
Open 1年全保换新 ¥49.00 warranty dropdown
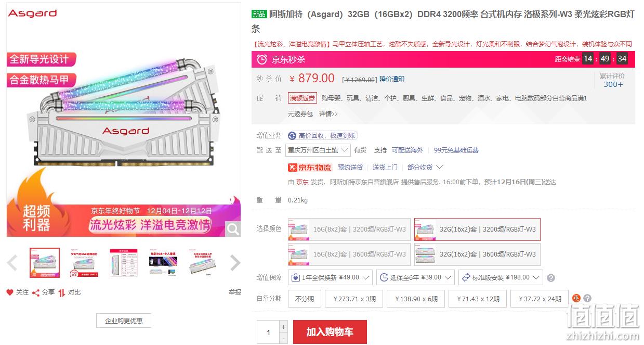pyautogui.click(x=331, y=277)
